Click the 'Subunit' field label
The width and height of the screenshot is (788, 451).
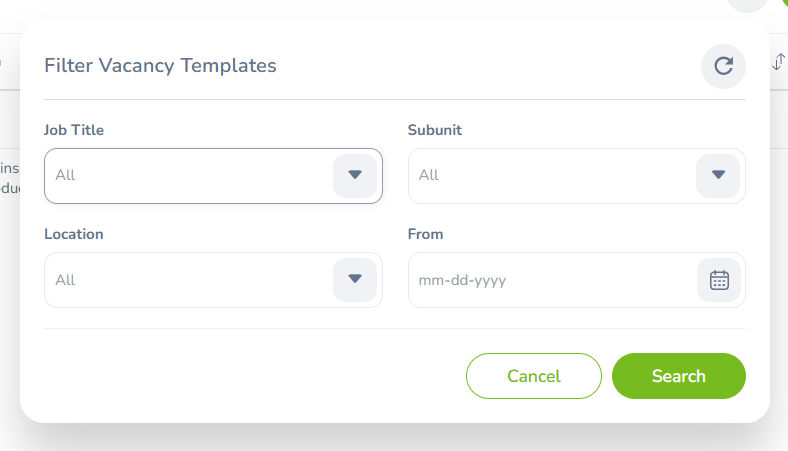tap(435, 130)
